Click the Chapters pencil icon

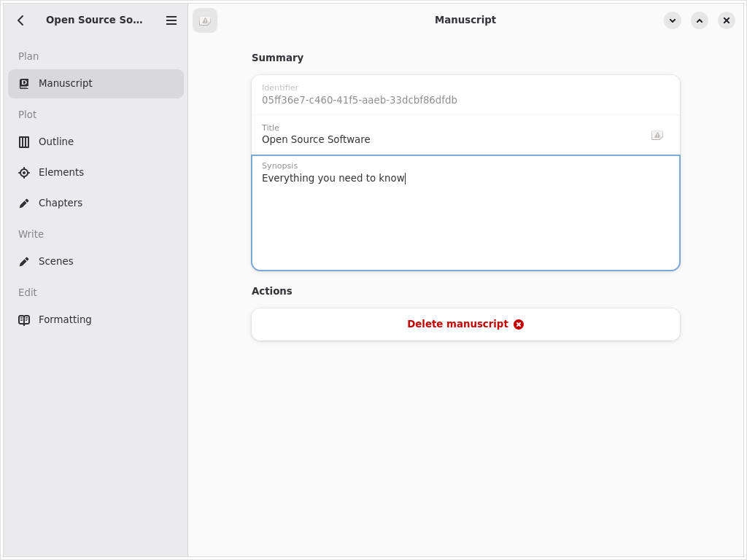point(24,203)
